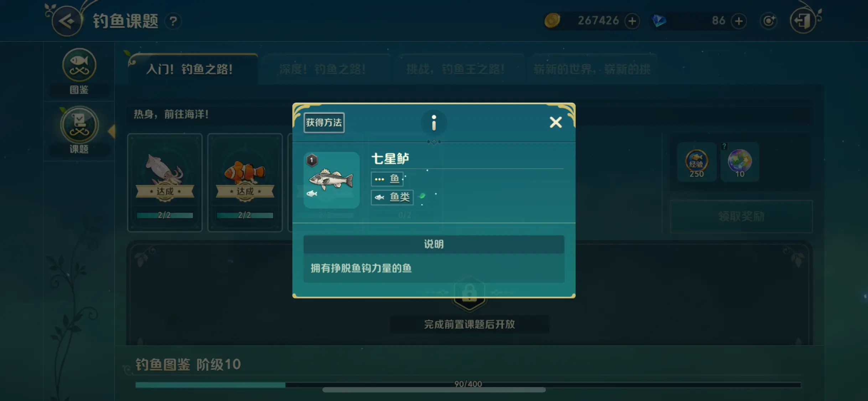Tap the 七星鲈 fish thumbnail
Image resolution: width=868 pixels, height=401 pixels.
(331, 180)
